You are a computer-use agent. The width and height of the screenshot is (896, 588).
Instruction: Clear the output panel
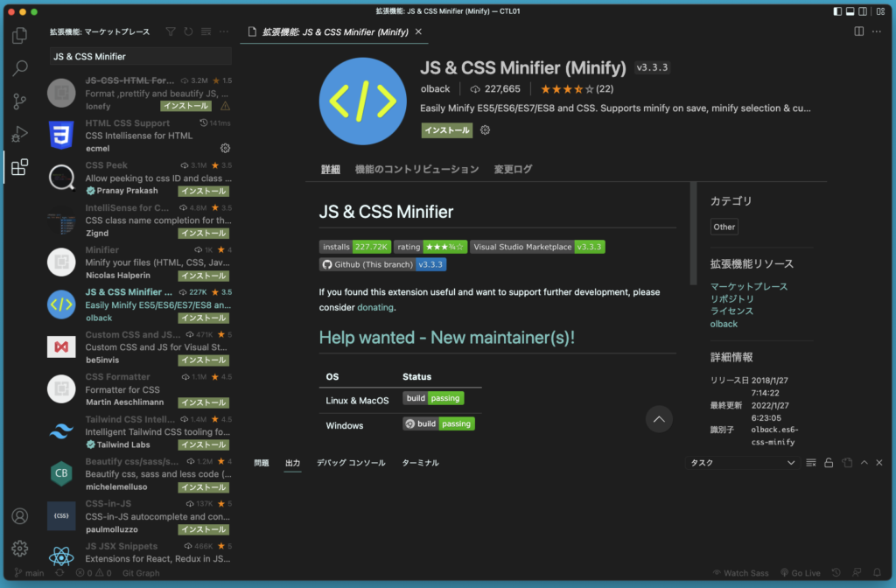[811, 463]
